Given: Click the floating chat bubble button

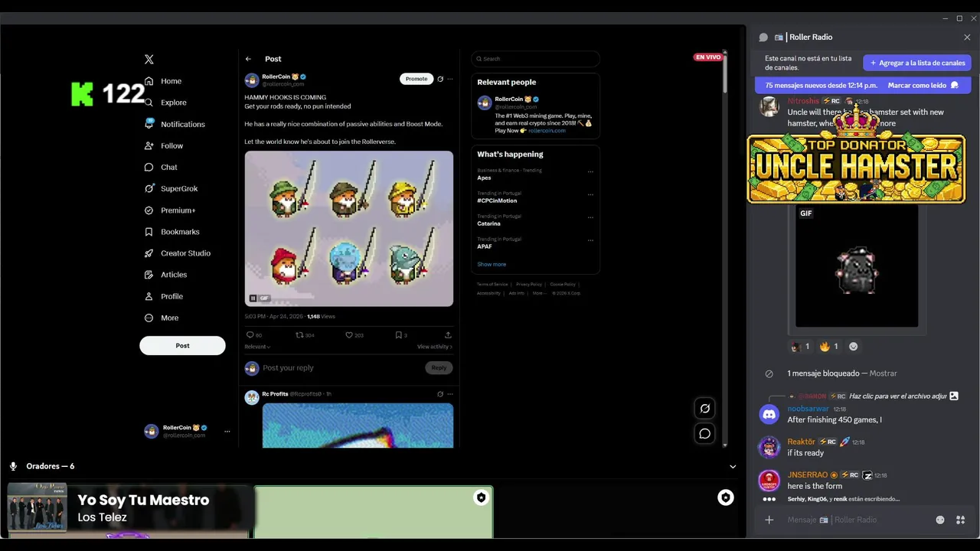Looking at the screenshot, I should click(x=705, y=434).
